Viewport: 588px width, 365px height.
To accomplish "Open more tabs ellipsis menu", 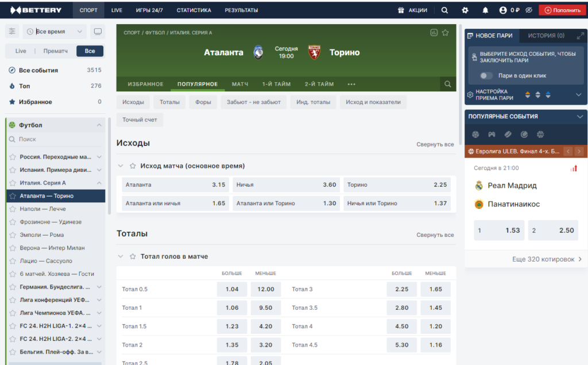I will pyautogui.click(x=351, y=84).
